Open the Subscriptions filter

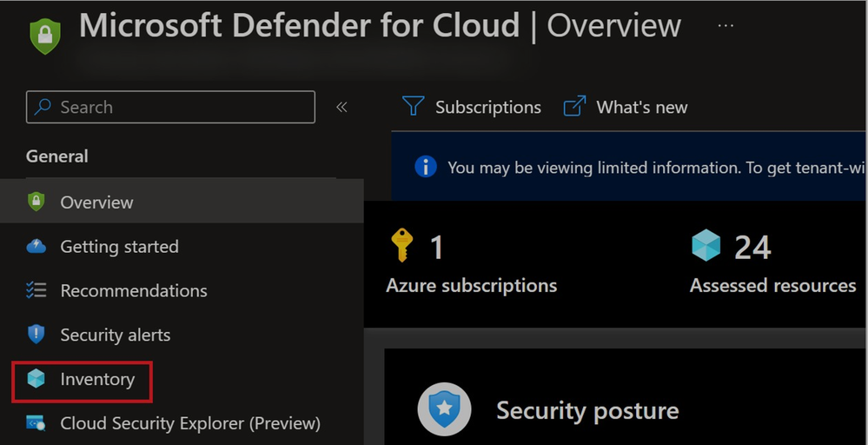pyautogui.click(x=472, y=106)
